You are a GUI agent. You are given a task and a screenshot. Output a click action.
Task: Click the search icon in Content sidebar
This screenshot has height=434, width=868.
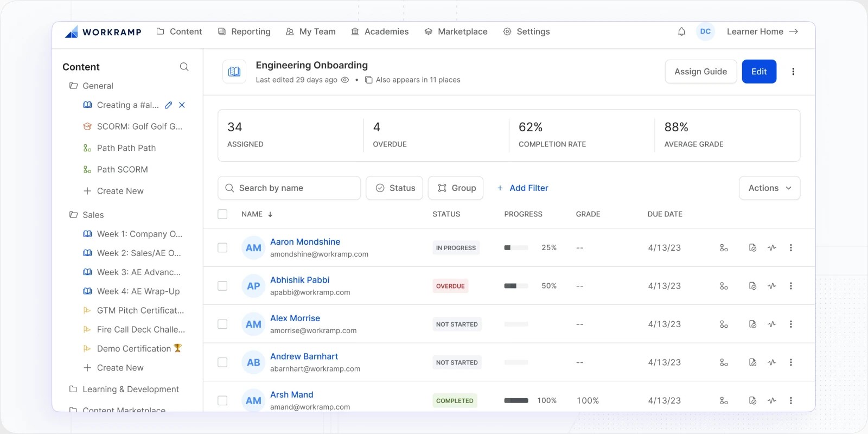click(184, 67)
